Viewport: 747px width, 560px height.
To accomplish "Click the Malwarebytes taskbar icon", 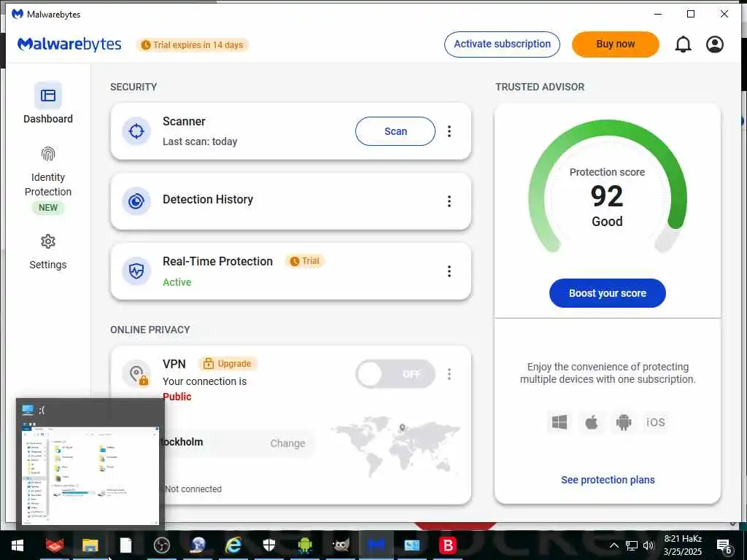I will [376, 545].
